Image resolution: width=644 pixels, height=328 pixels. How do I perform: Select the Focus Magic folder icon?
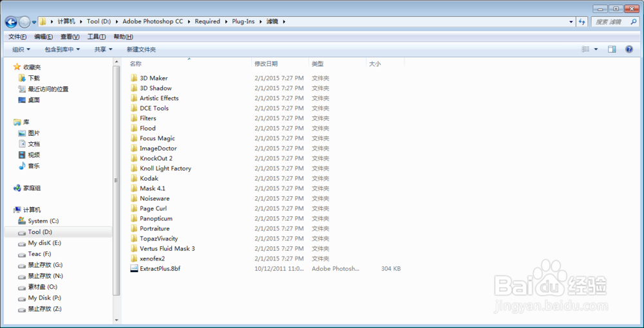pyautogui.click(x=134, y=138)
